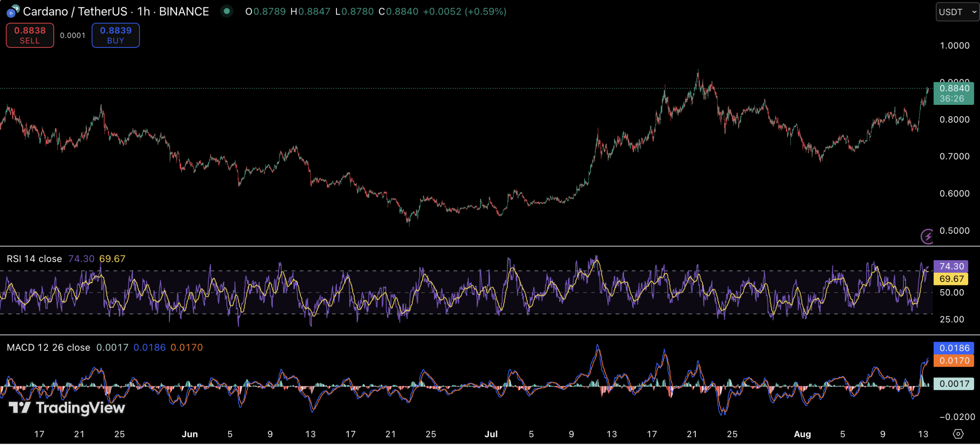Click the Cardano / TetherUS symbol title
980x446 pixels.
[75, 11]
